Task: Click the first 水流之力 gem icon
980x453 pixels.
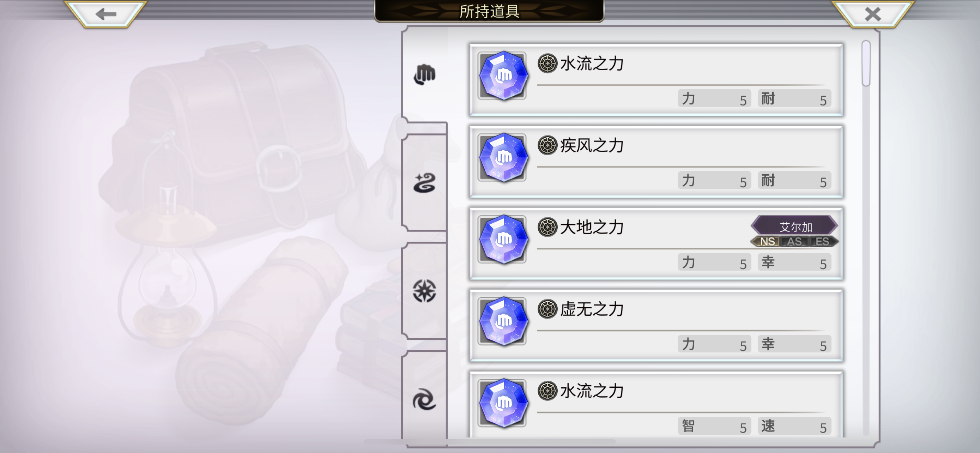Action: pyautogui.click(x=502, y=76)
